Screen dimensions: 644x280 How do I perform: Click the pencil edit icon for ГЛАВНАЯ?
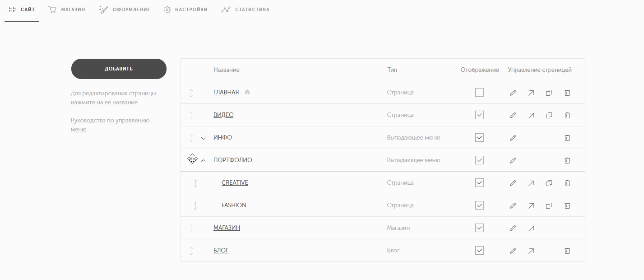click(x=513, y=93)
